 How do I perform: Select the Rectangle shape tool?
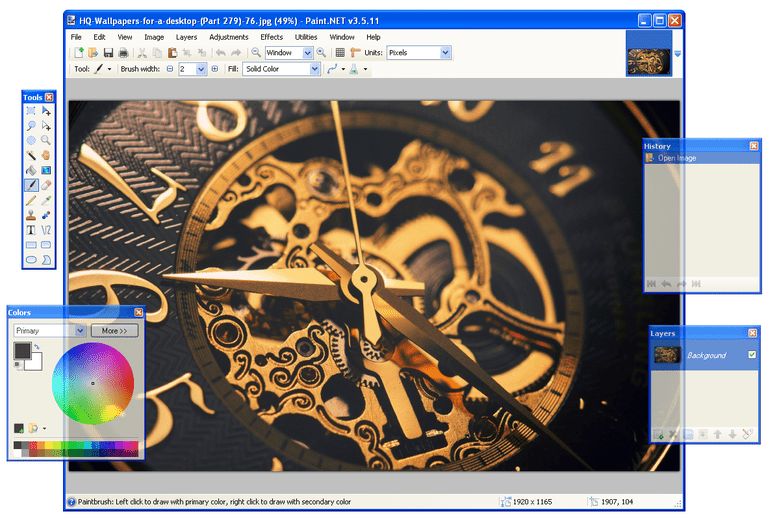coord(31,245)
